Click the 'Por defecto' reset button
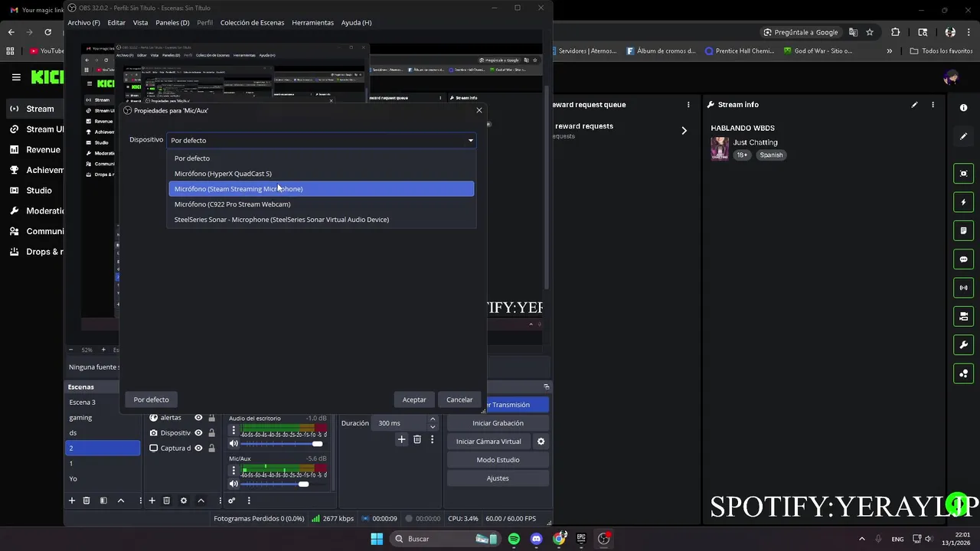This screenshot has height=551, width=980. click(151, 399)
